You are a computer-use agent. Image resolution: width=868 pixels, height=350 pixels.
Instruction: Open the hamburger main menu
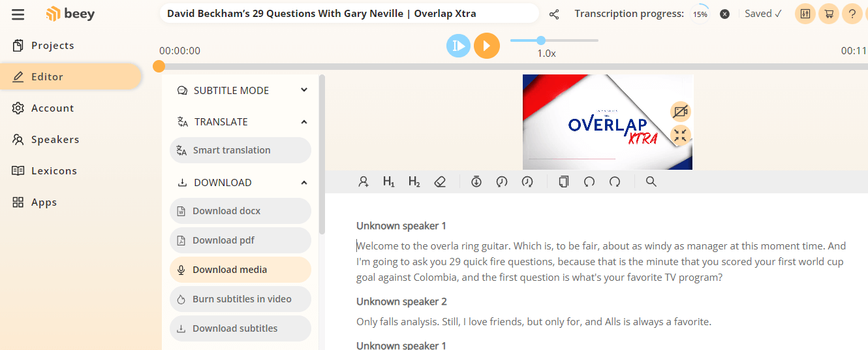pyautogui.click(x=18, y=14)
